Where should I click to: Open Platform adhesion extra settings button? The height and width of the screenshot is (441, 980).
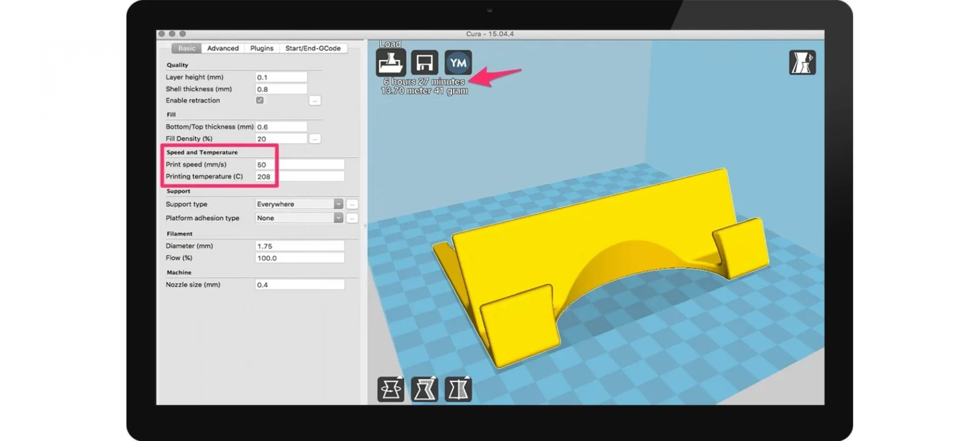click(352, 218)
